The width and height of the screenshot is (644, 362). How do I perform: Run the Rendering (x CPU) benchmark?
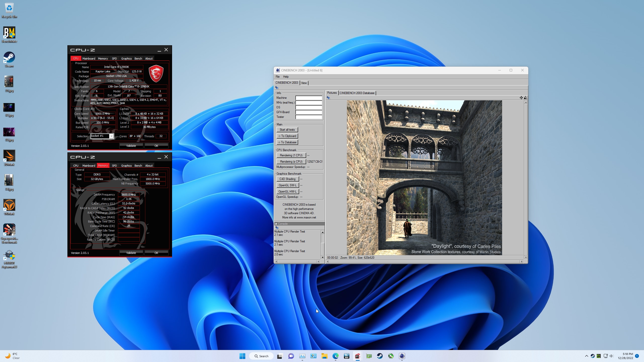291,162
